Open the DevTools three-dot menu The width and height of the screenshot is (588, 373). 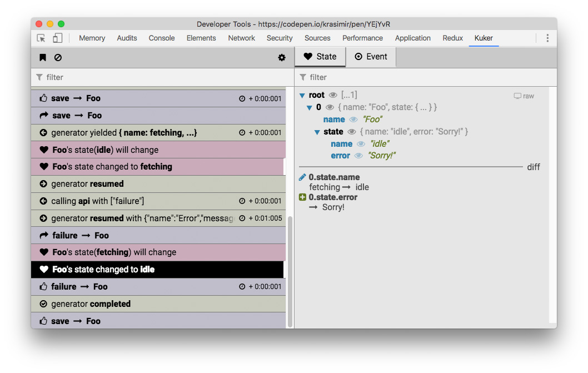547,38
